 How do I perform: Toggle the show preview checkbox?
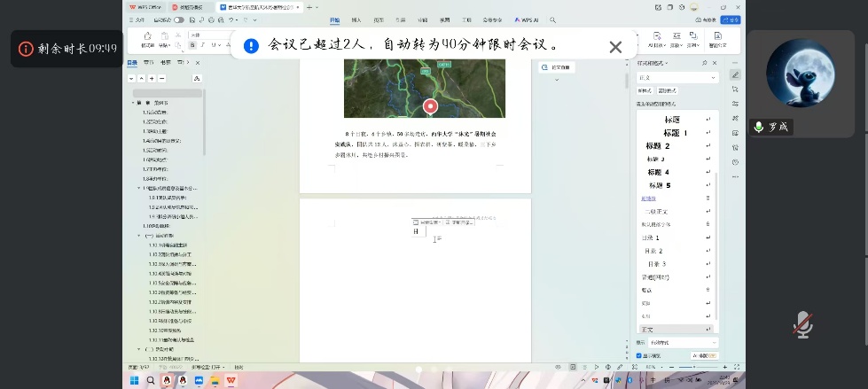coord(640,355)
